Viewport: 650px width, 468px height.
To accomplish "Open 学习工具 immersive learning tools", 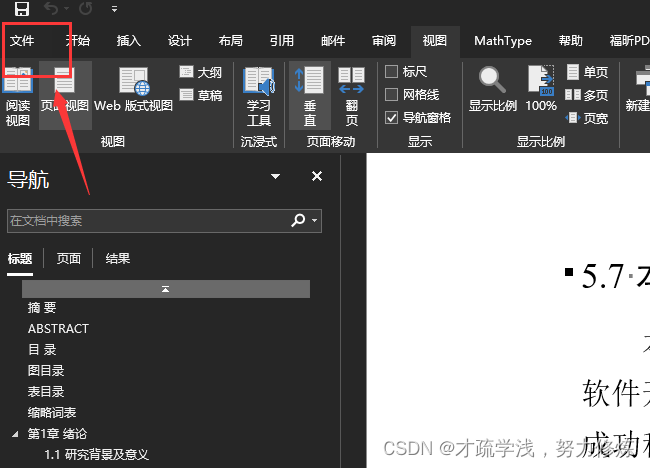I will (259, 96).
